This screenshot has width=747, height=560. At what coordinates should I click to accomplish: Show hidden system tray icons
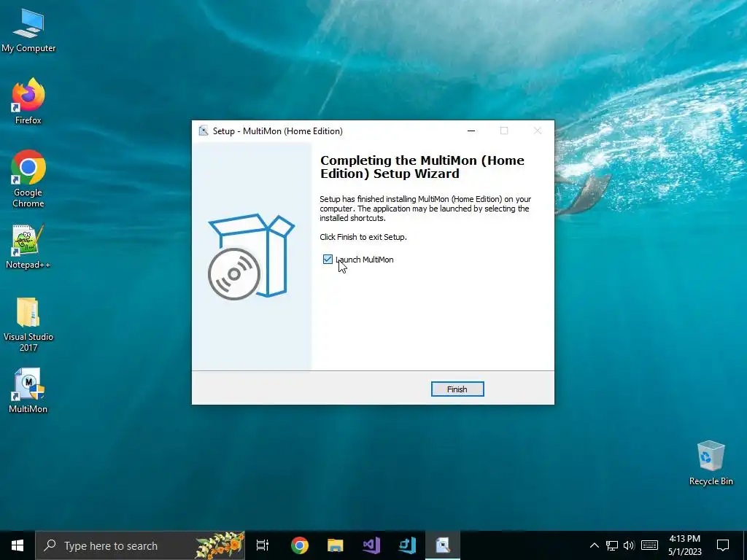(x=594, y=545)
